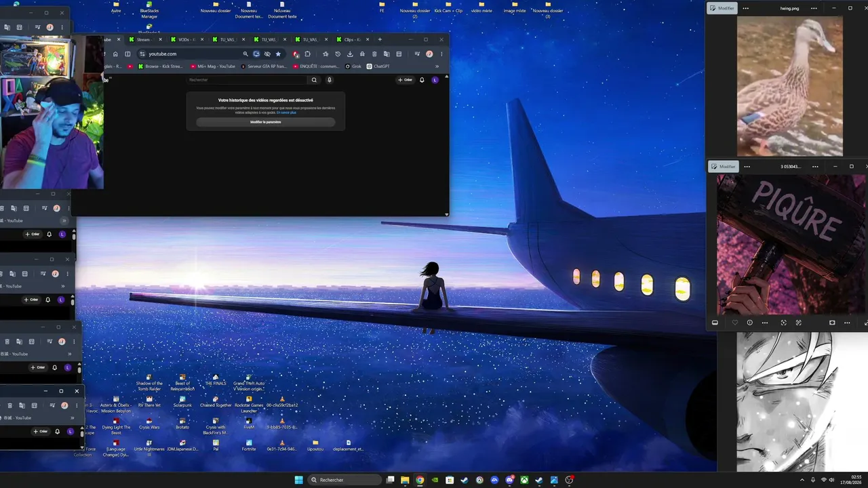
Task: Select the Lipoutou folder on desktop
Action: coord(315,446)
